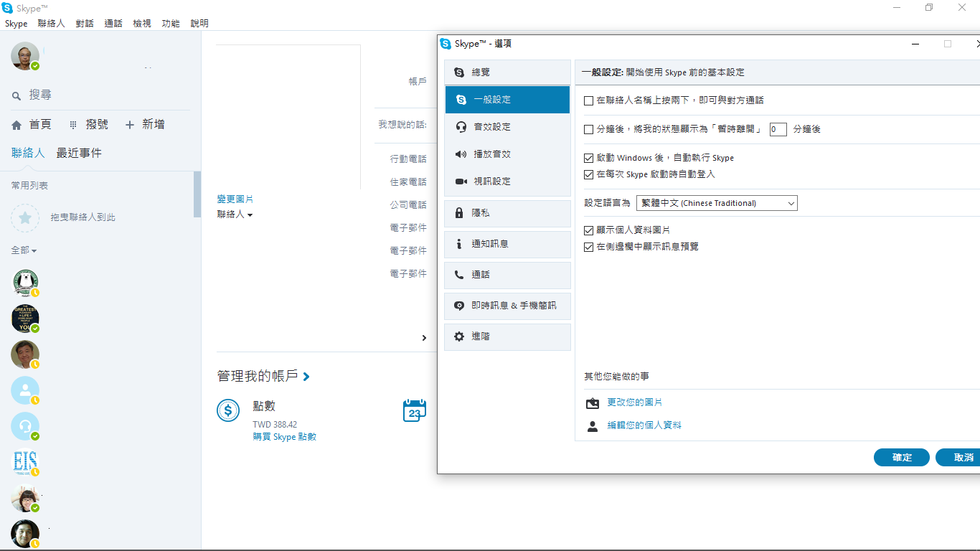Select the default blue silhouette avatar contact
980x551 pixels.
pos(25,390)
